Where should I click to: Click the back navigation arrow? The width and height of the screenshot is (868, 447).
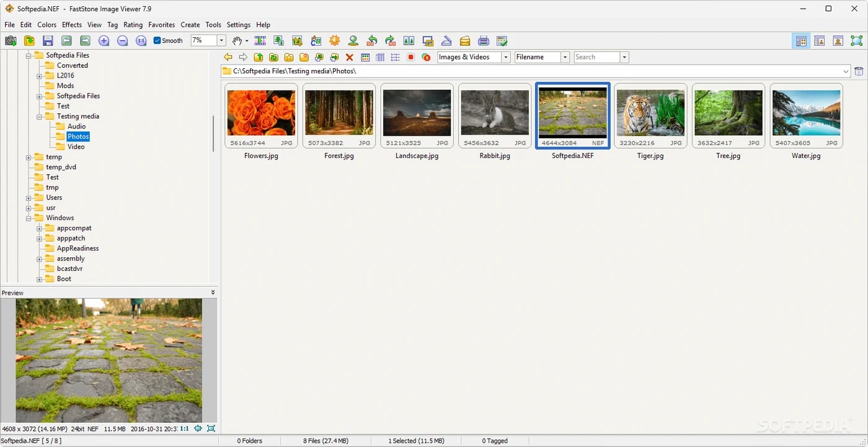(228, 57)
